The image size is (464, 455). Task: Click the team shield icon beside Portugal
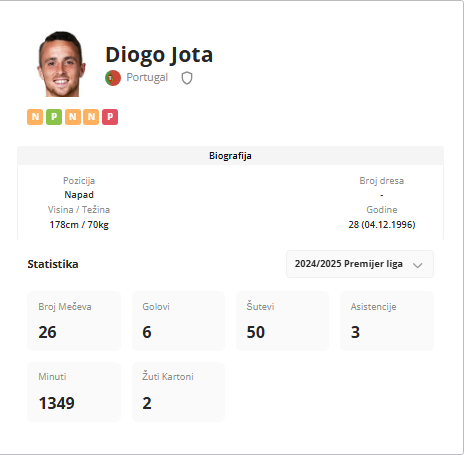point(187,78)
